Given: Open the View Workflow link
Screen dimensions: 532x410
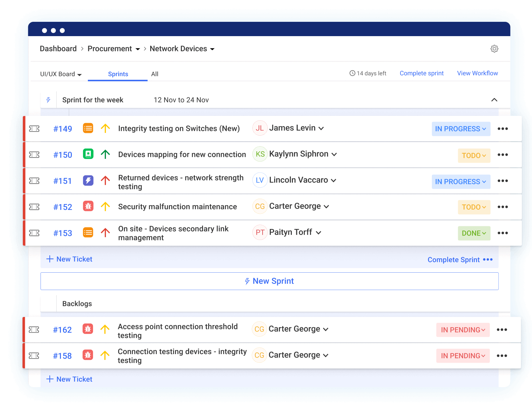Looking at the screenshot, I should pos(477,73).
